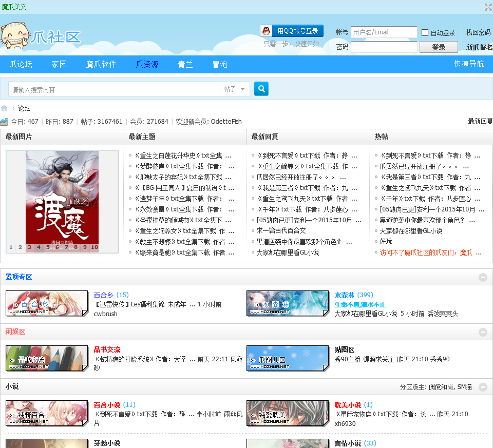Open 贴图区 last post 秀90主播 爆照求关注
This screenshot has height=448, width=493.
click(364, 359)
